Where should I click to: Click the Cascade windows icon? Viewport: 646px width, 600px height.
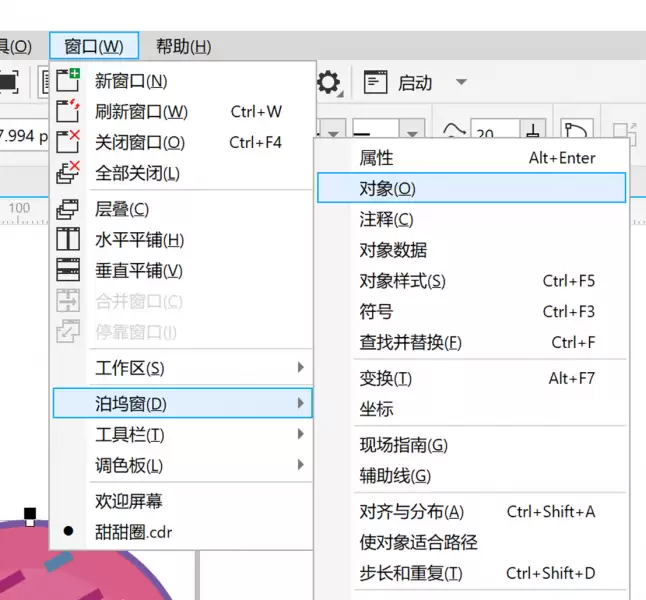pyautogui.click(x=68, y=209)
